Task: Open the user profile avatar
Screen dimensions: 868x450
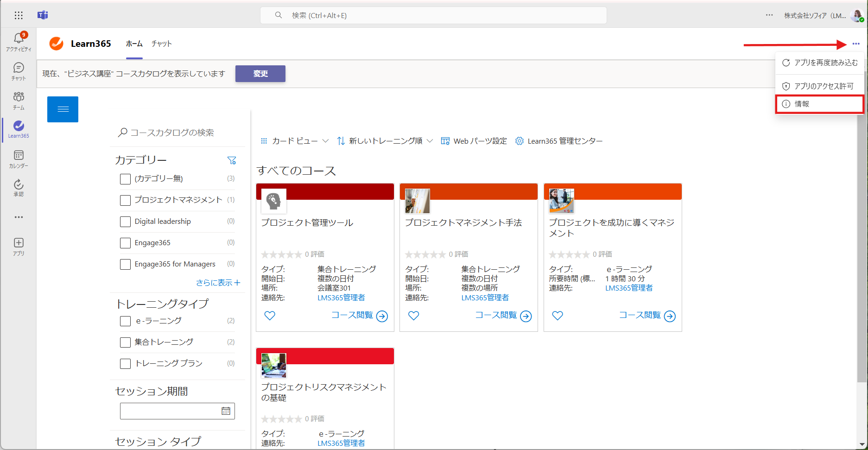Action: tap(857, 16)
